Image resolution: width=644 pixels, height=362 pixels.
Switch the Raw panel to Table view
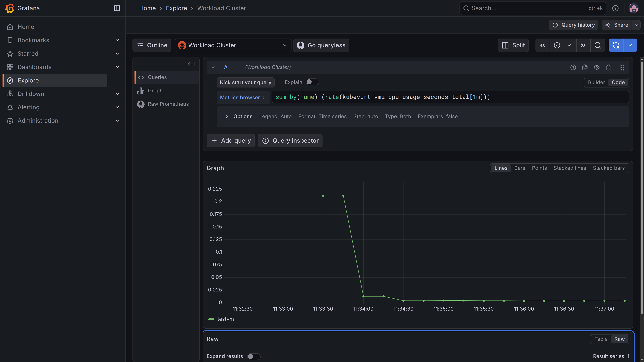pos(601,339)
